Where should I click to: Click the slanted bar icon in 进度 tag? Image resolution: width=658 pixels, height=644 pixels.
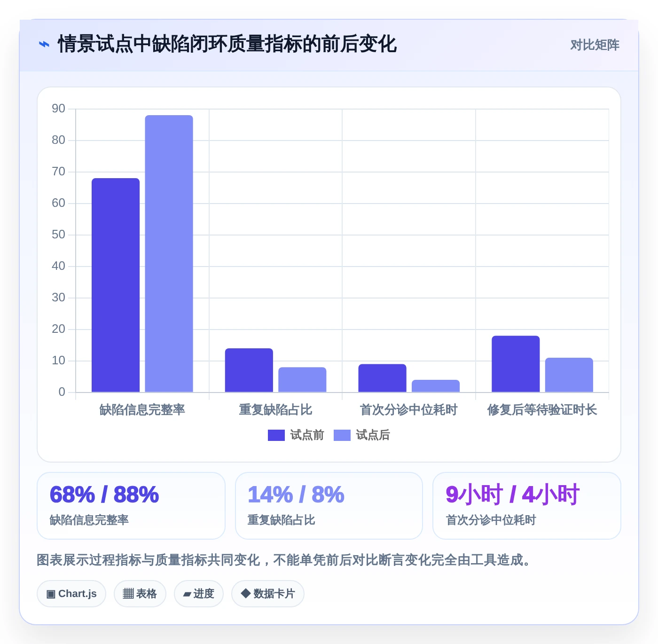click(187, 595)
